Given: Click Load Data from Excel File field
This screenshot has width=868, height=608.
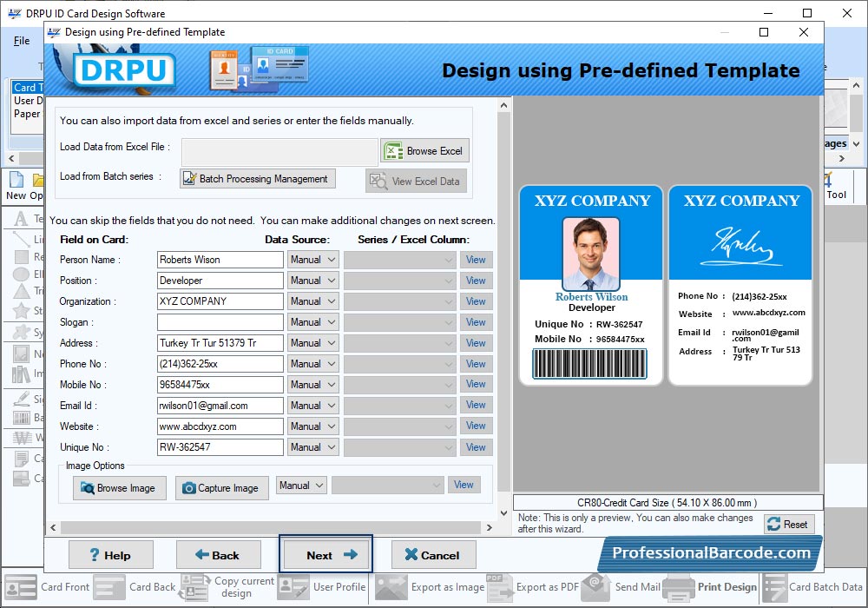Looking at the screenshot, I should click(279, 152).
